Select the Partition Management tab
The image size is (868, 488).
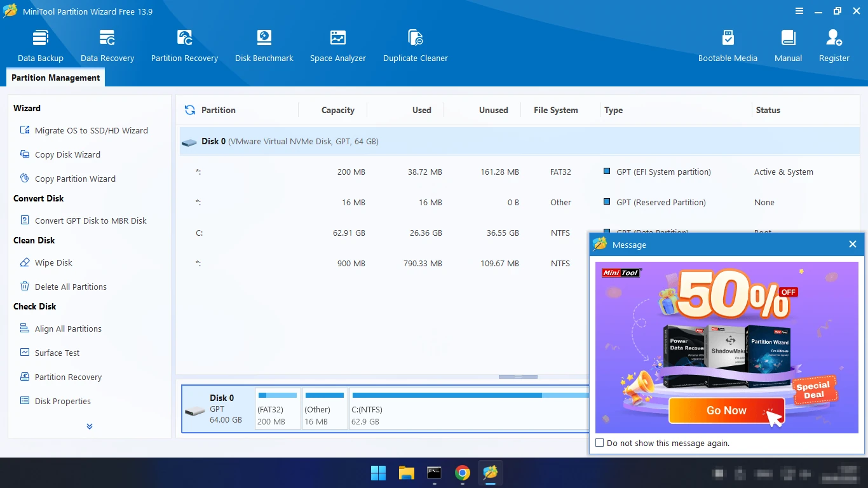coord(56,78)
